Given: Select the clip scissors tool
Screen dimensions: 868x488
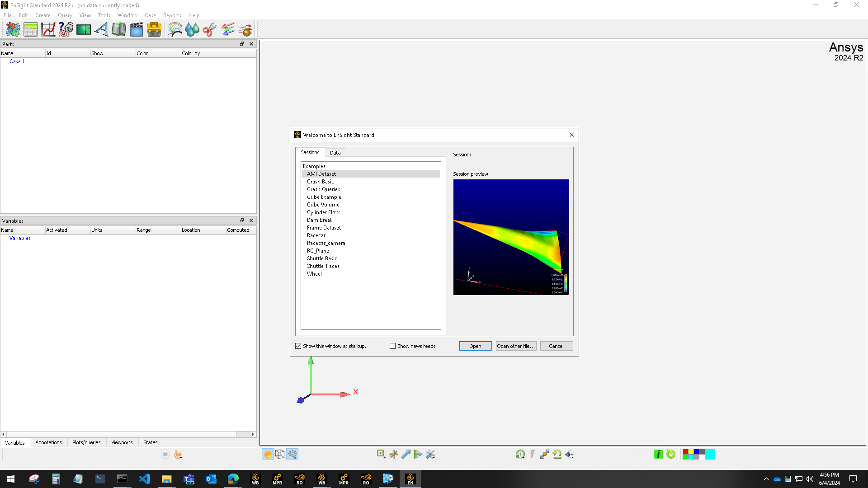Looking at the screenshot, I should (x=209, y=29).
